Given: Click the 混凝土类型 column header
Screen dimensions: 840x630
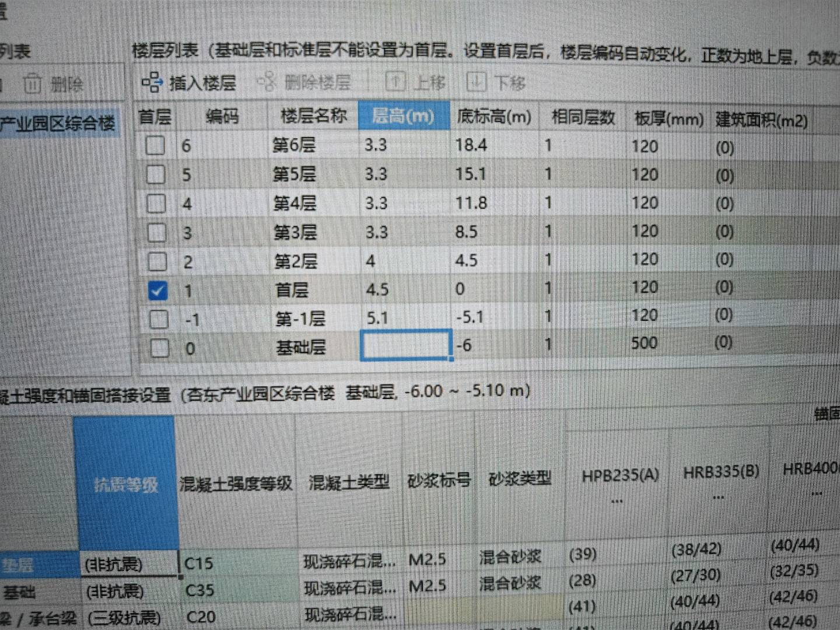Looking at the screenshot, I should coord(348,482).
